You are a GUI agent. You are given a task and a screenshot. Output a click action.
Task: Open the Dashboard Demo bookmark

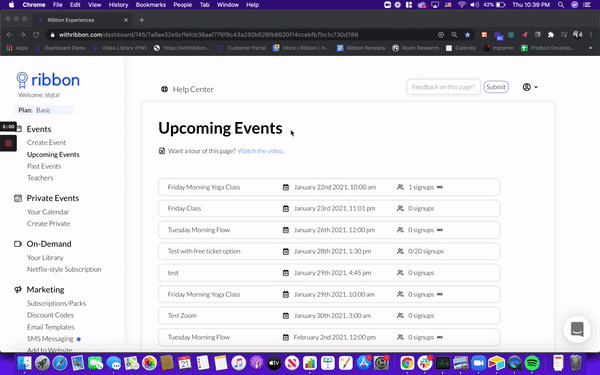[60, 48]
